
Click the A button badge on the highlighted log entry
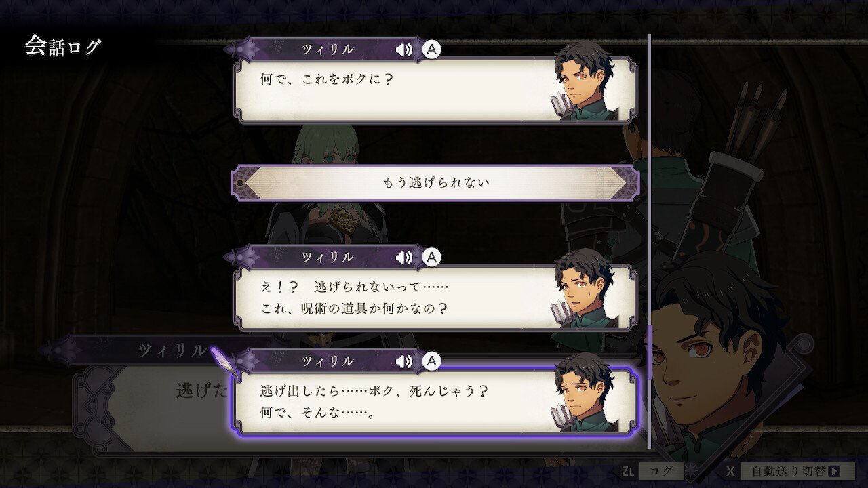click(431, 361)
